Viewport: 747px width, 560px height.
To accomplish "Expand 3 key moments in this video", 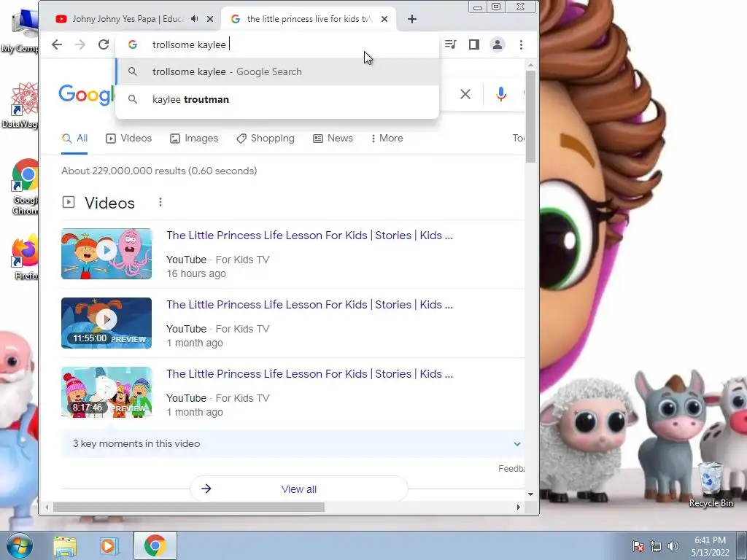I will coord(293,444).
